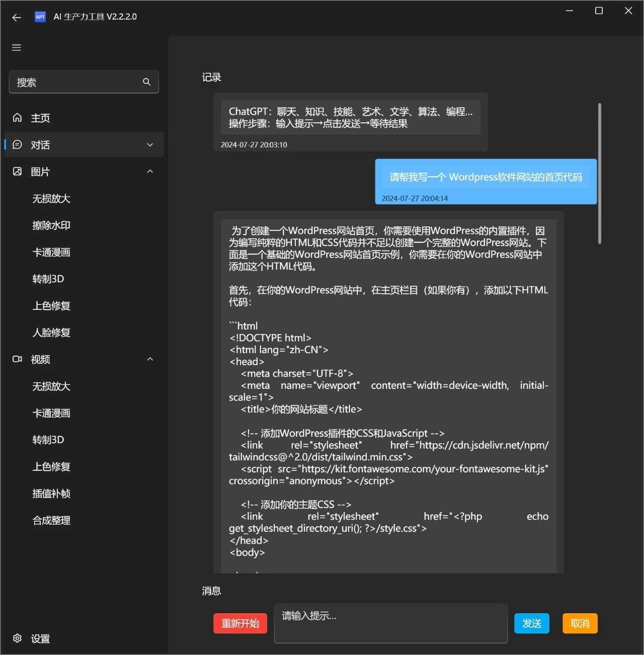
Task: Click the picture icon beside 图片
Action: (17, 171)
